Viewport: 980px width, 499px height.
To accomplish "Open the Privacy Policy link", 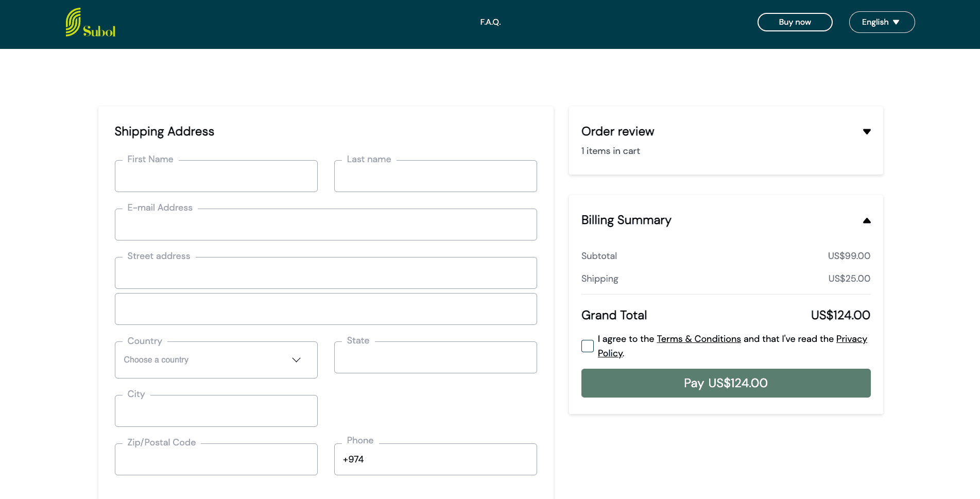I will 851,339.
